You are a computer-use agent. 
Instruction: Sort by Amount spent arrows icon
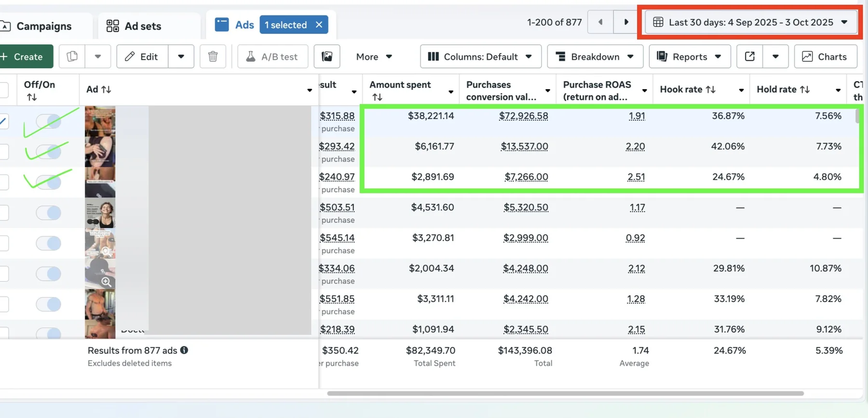click(377, 97)
